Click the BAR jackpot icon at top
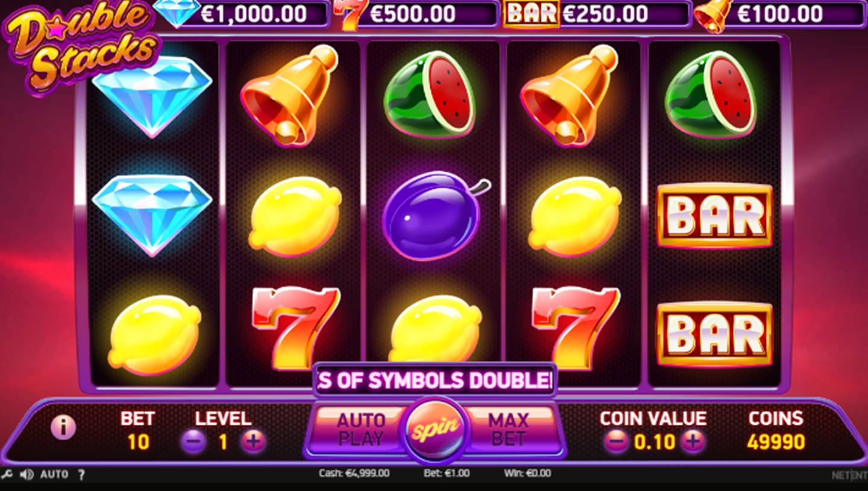 531,14
